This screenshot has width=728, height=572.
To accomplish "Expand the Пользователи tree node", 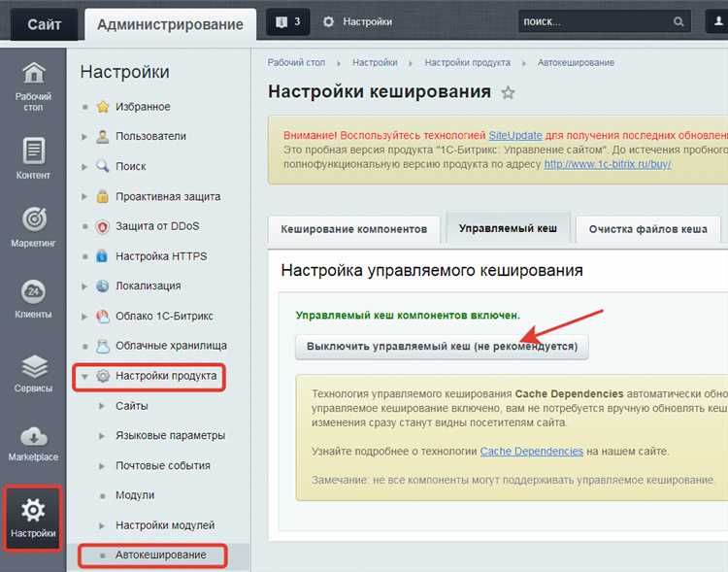I will [84, 137].
